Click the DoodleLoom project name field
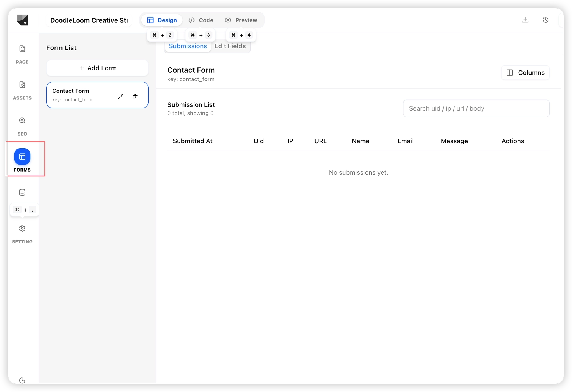The image size is (572, 392). [89, 20]
